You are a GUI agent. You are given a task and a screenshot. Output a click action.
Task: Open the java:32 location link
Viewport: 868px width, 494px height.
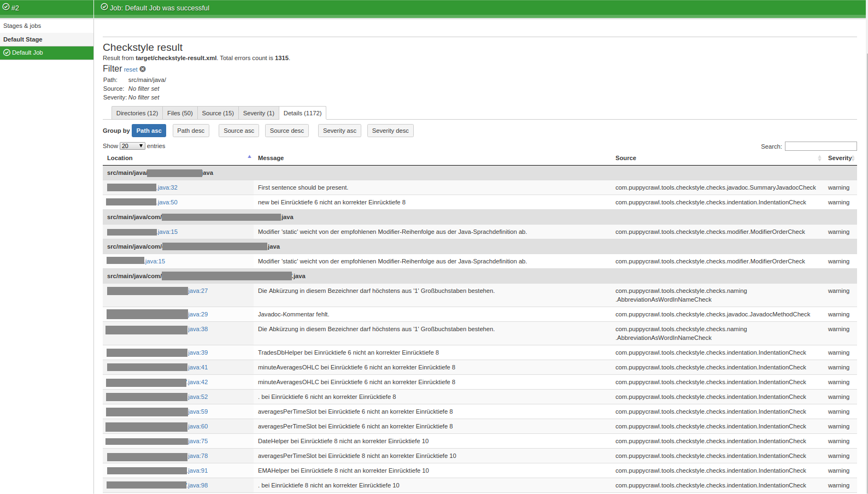[x=167, y=187]
